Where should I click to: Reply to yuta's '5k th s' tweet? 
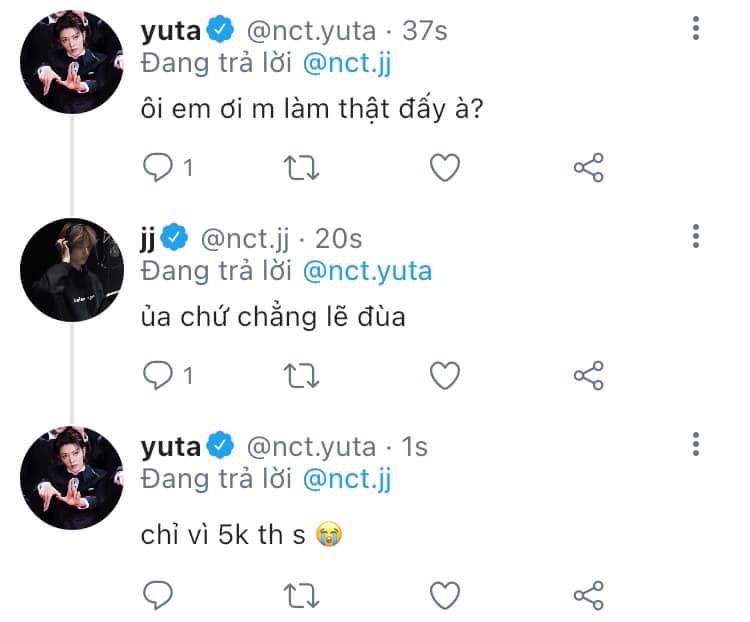point(158,594)
